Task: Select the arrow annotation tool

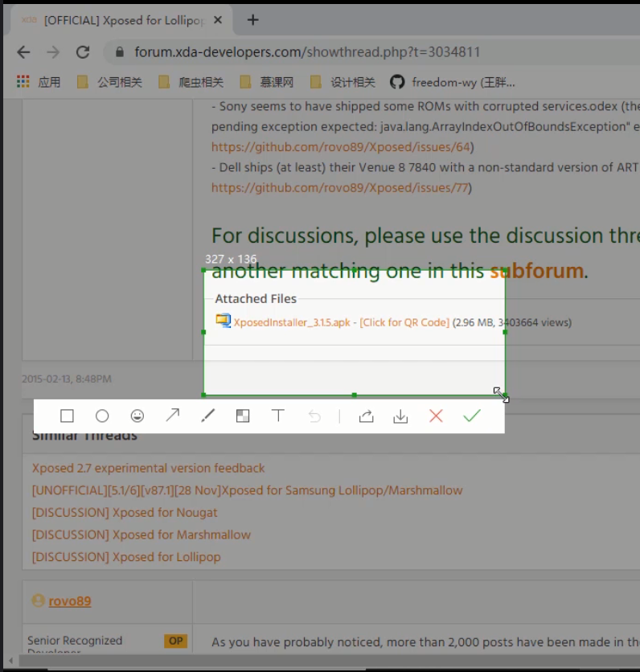Action: click(173, 416)
